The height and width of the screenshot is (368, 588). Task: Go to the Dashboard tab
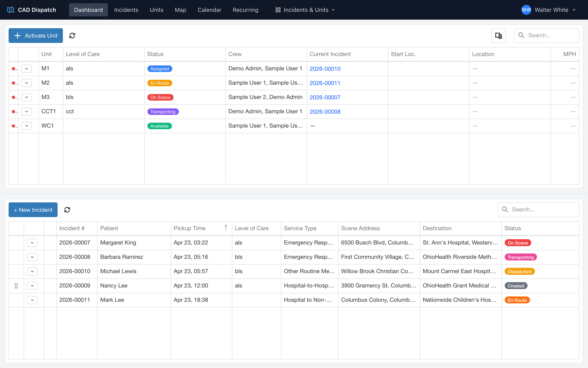point(88,10)
